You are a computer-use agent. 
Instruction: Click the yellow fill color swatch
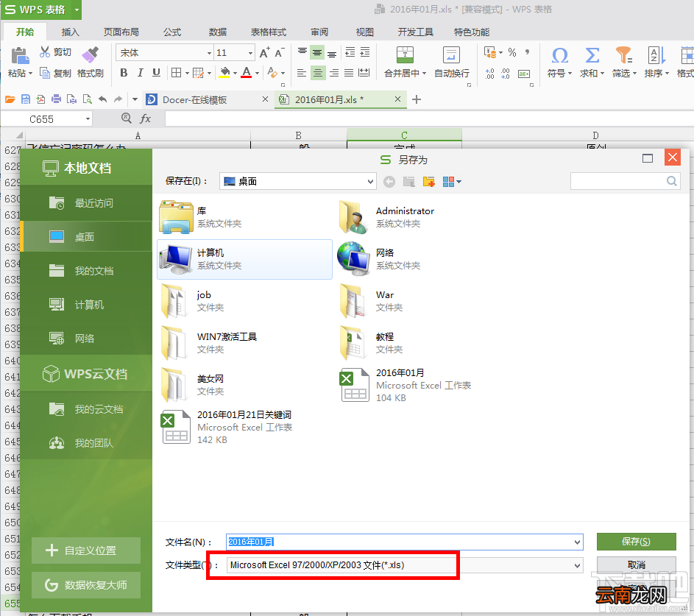point(224,73)
